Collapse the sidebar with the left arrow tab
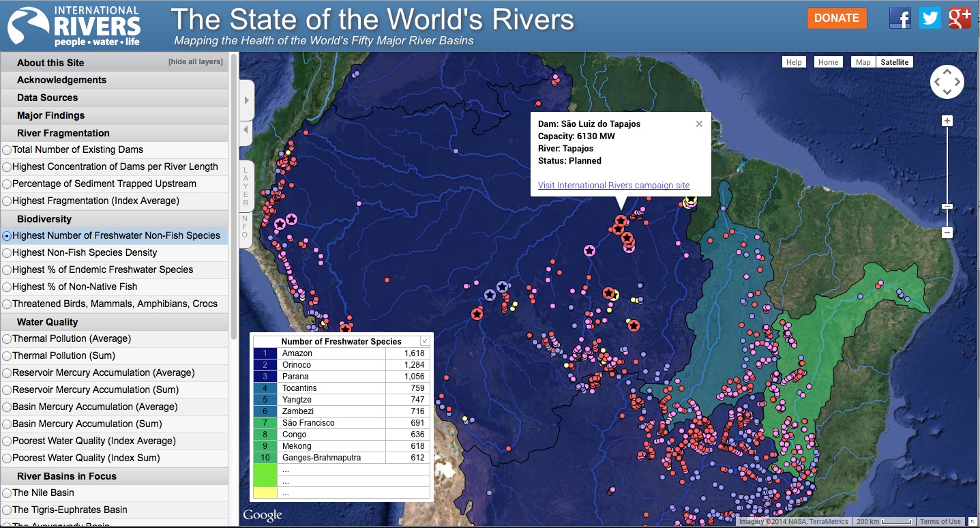This screenshot has height=528, width=980. coord(246,130)
